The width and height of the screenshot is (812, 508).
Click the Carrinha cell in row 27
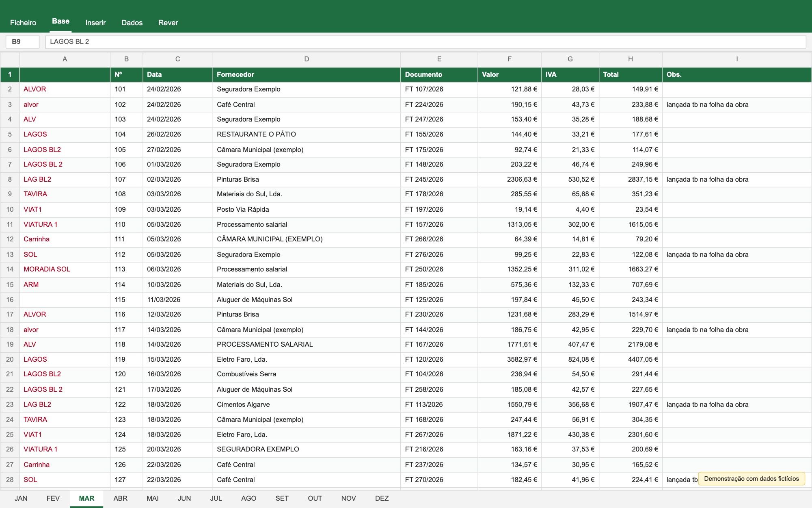coord(65,465)
